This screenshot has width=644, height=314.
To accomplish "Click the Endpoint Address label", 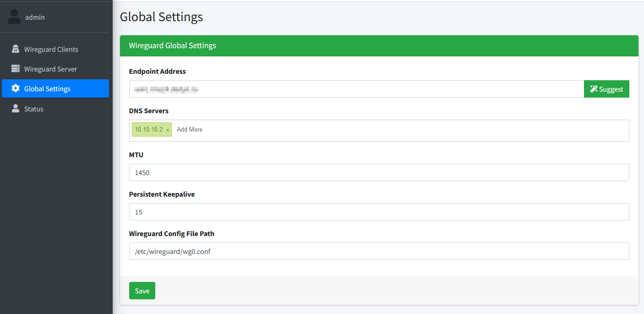I will click(x=158, y=72).
